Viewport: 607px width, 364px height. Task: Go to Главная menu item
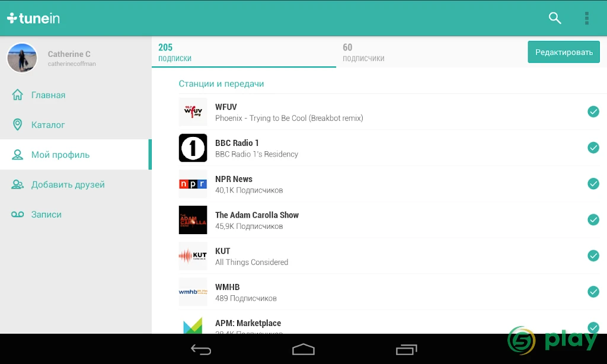pyautogui.click(x=75, y=95)
